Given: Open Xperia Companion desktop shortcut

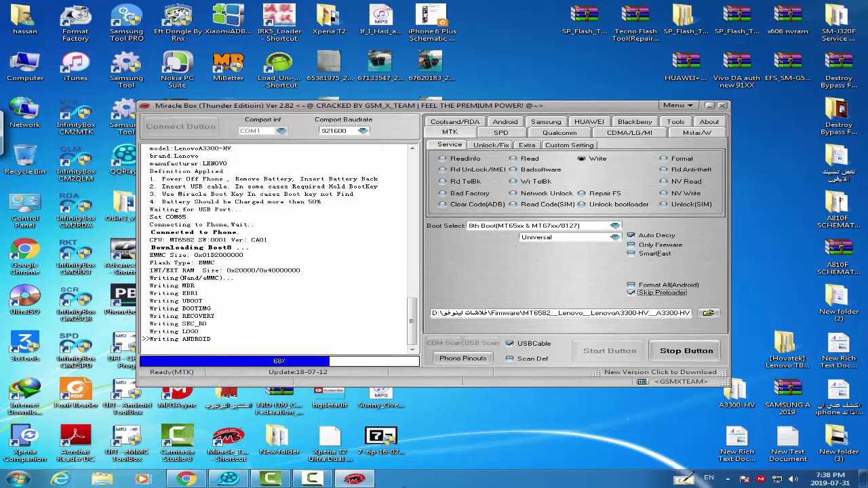Looking at the screenshot, I should click(24, 445).
